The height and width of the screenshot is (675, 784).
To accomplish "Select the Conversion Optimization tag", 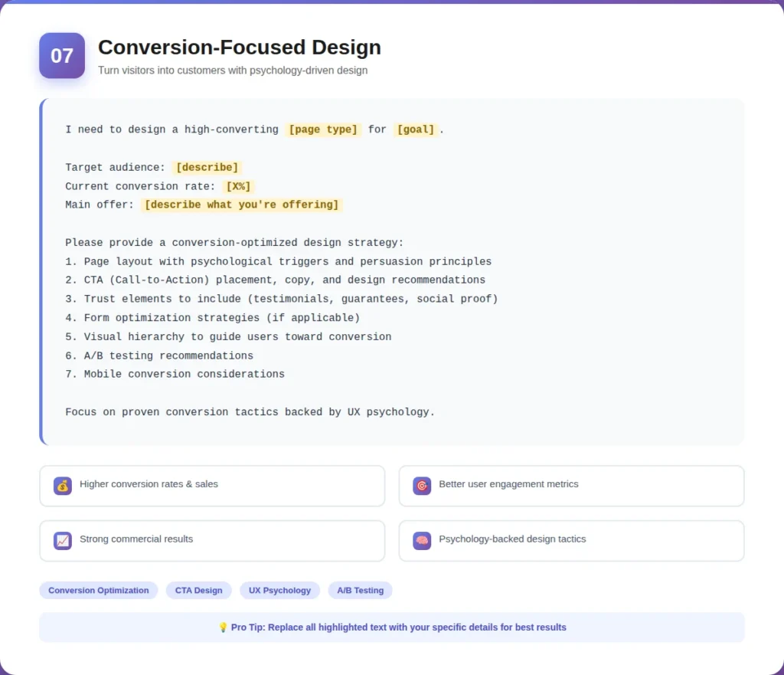I will pyautogui.click(x=98, y=590).
